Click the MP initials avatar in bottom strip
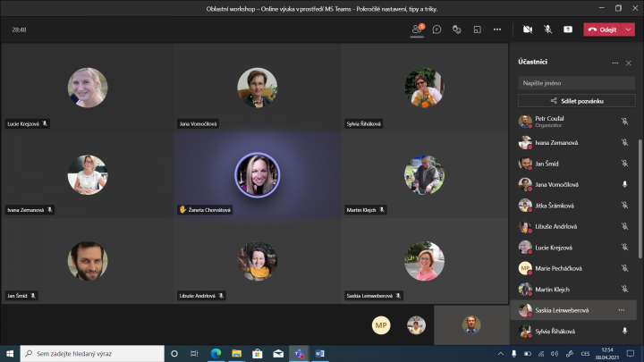Viewport: 644px width, 362px height. (381, 325)
